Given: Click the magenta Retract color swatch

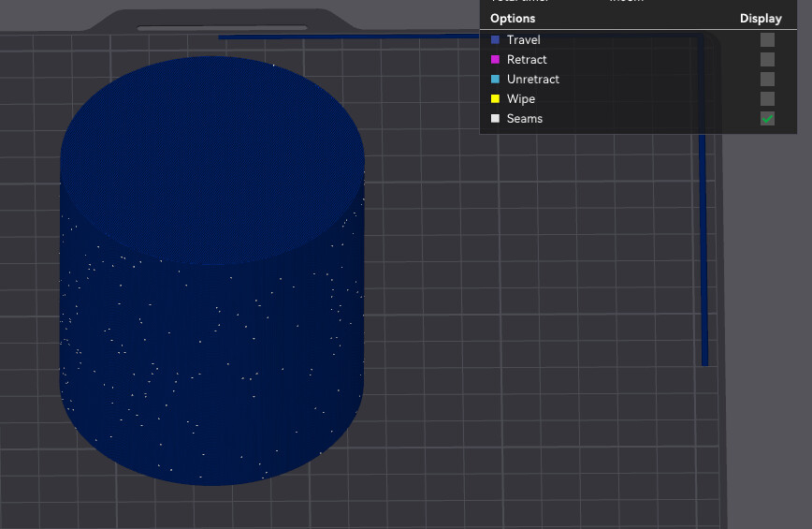Looking at the screenshot, I should pyautogui.click(x=495, y=60).
